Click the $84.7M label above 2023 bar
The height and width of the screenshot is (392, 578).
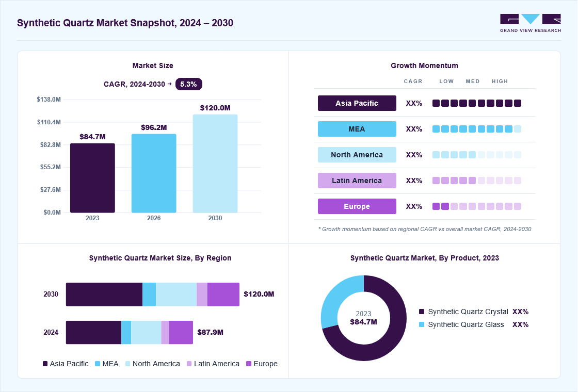[x=92, y=137]
